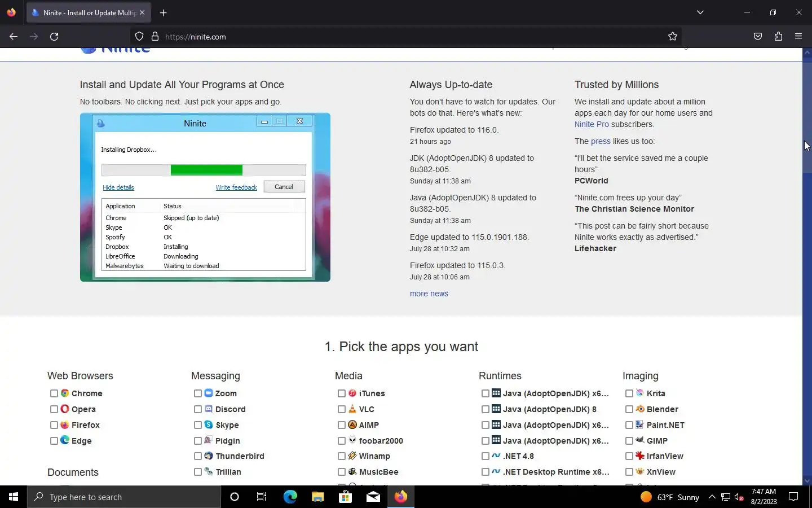Click the VLC cone icon
Viewport: 812px width, 508px height.
click(x=352, y=409)
